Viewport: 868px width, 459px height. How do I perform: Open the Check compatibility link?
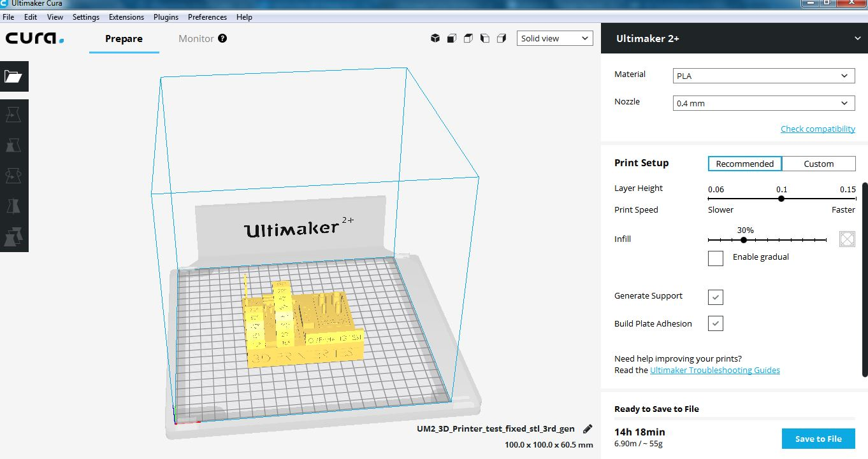(818, 129)
